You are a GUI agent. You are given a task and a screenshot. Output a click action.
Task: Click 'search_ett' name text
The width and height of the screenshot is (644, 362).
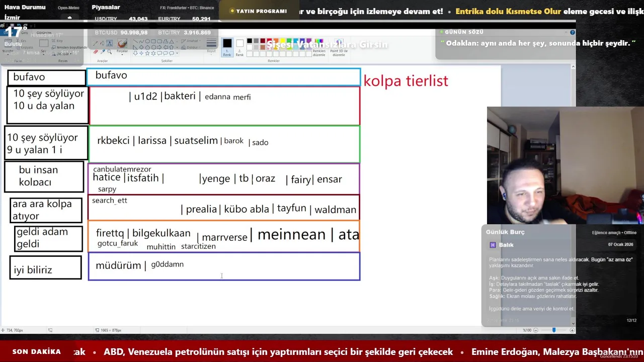coord(110,200)
